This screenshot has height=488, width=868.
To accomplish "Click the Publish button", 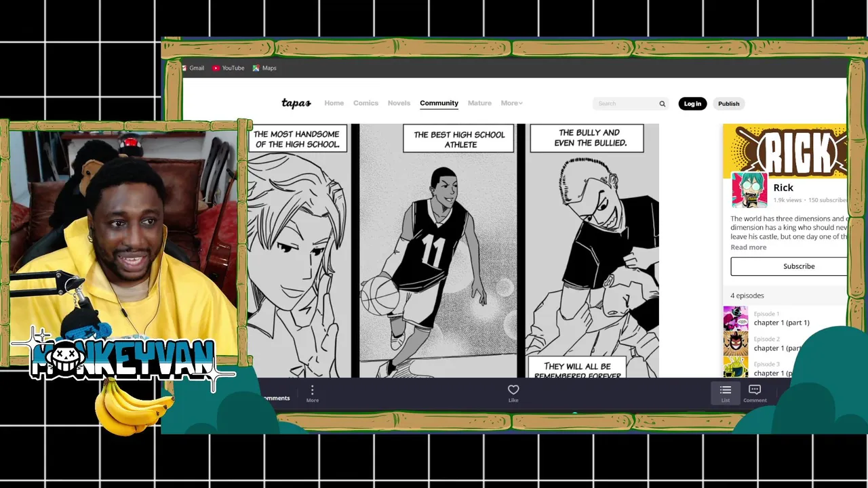I will click(729, 104).
